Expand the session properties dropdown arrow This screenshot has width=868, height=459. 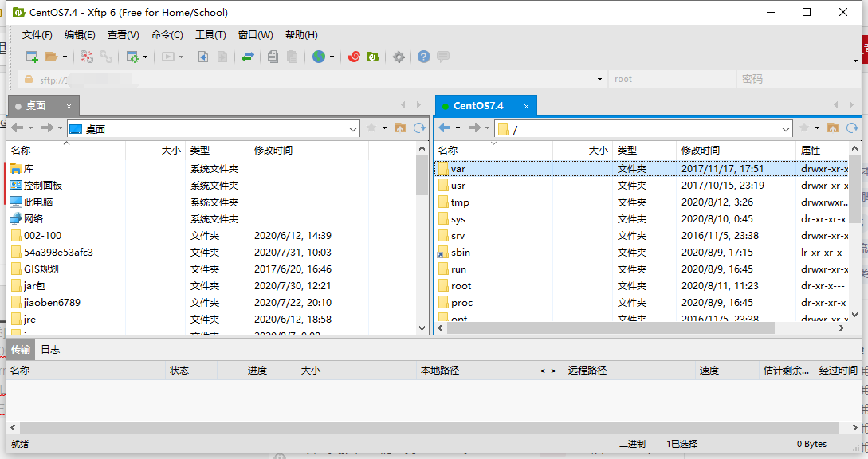pos(146,57)
